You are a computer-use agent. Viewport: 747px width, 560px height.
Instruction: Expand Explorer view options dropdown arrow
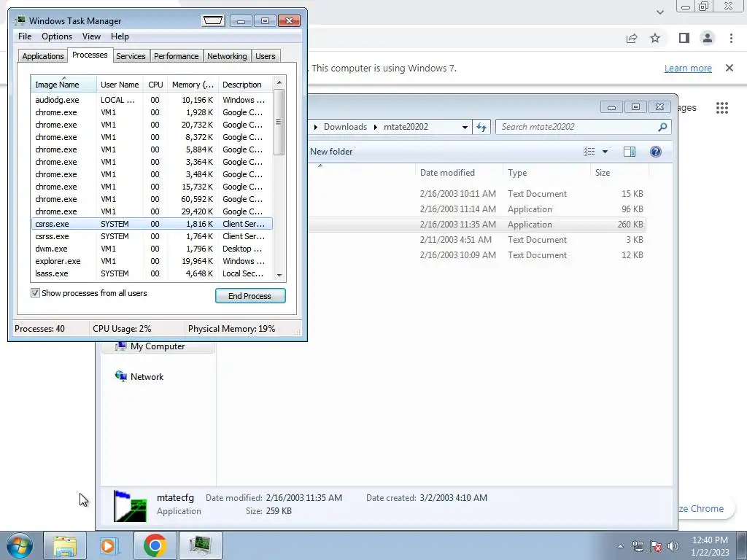click(x=605, y=152)
